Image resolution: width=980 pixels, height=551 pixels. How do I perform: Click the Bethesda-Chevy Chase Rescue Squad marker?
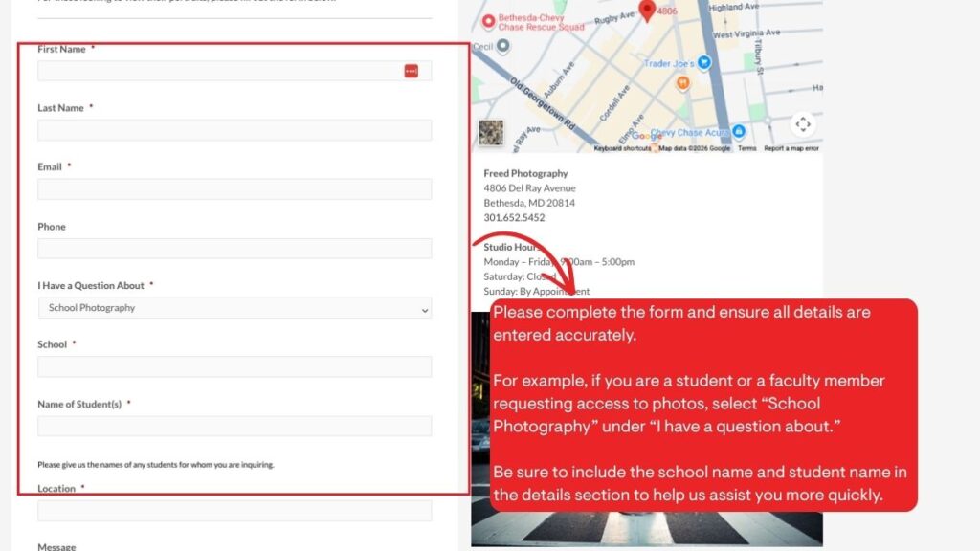[488, 21]
